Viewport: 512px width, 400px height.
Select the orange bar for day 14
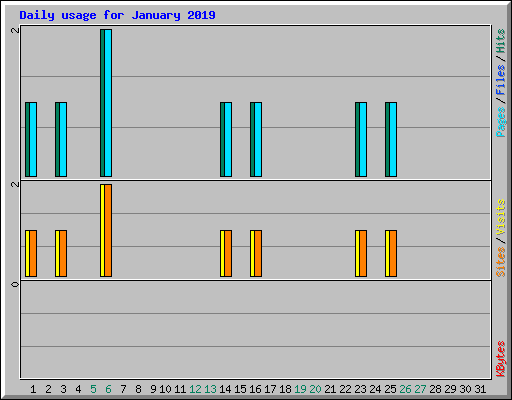pyautogui.click(x=228, y=253)
